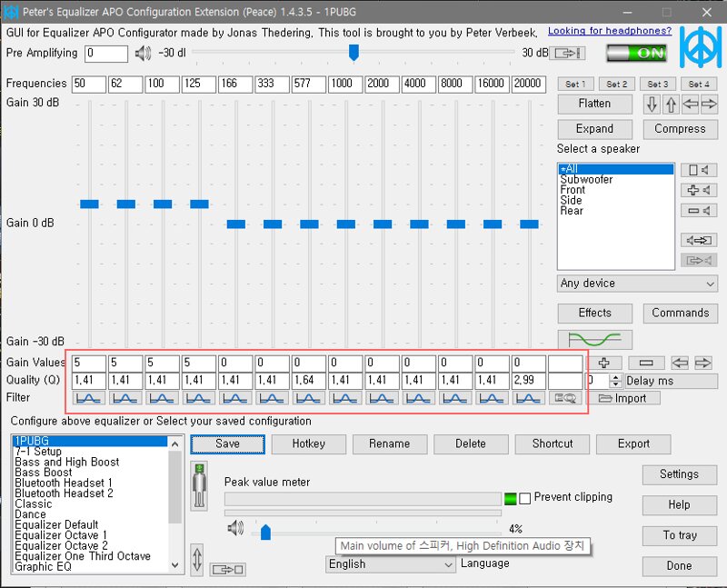The image size is (727, 588).
Task: Click the single speaker icon button at top of speaker list
Action: pos(698,170)
